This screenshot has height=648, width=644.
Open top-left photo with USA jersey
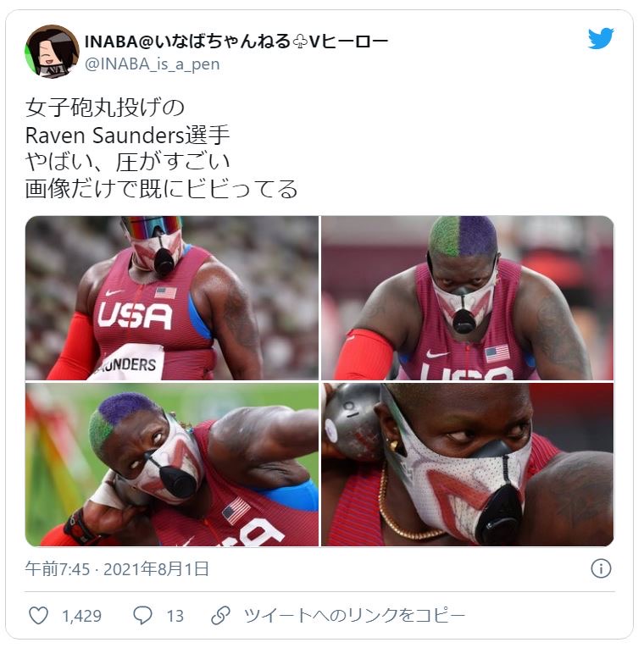coord(172,297)
